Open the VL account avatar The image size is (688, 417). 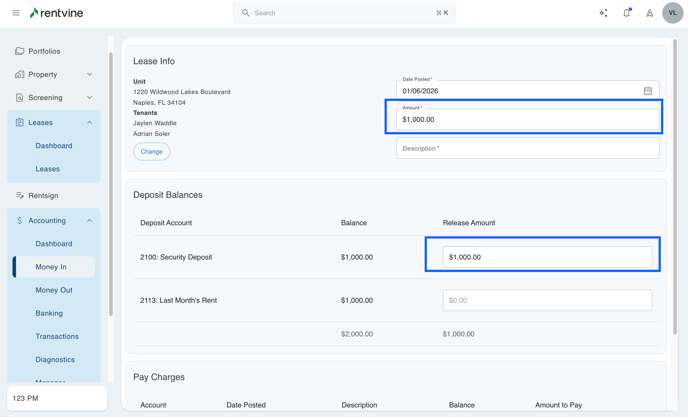[672, 13]
